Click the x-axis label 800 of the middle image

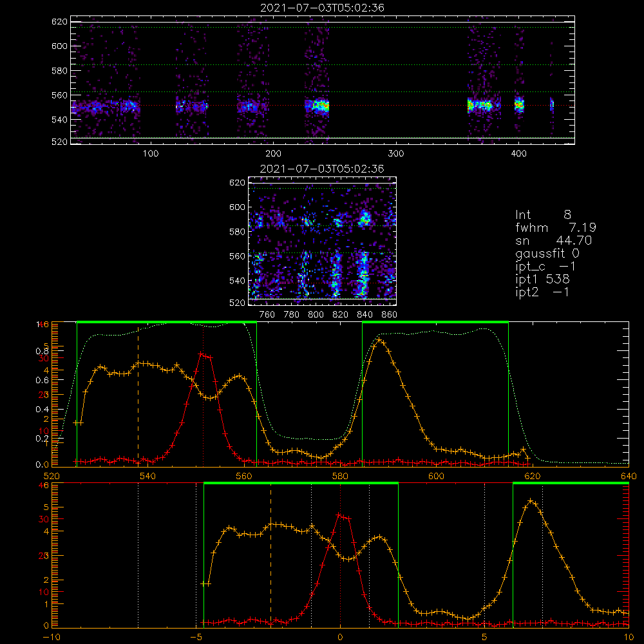(x=316, y=315)
